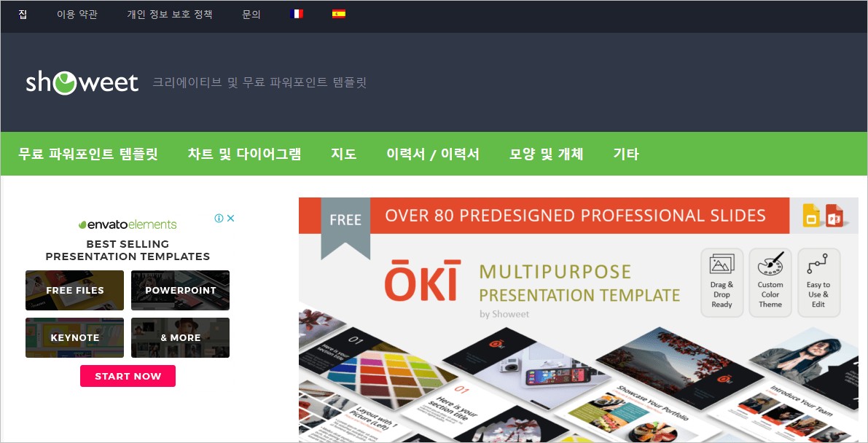Click the OKI red logo text
The height and width of the screenshot is (443, 868).
point(423,281)
